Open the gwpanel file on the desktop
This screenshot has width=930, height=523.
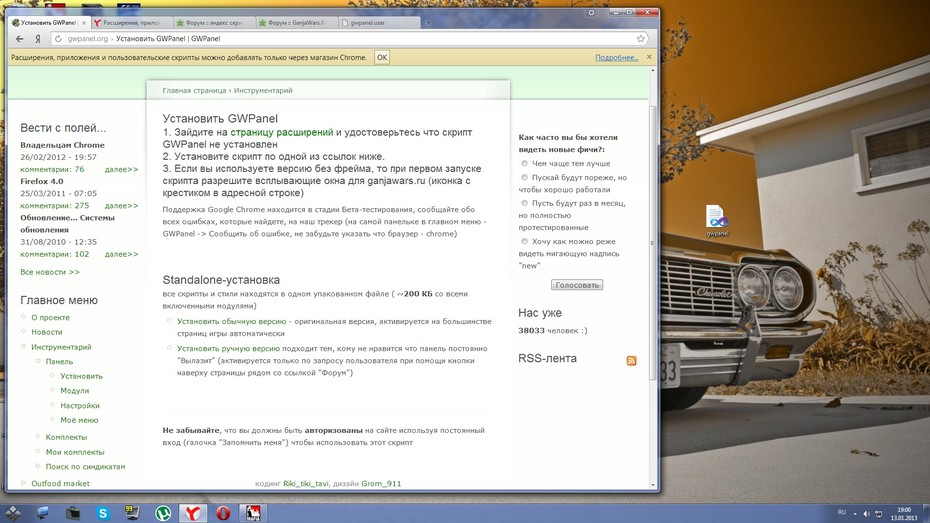coord(716,220)
